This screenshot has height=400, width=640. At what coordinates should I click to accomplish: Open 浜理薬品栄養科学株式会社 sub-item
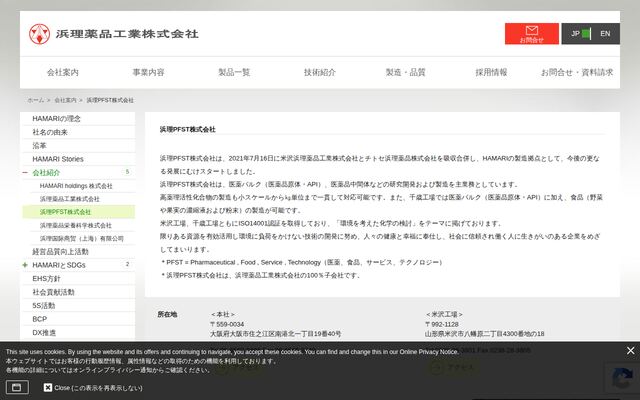point(76,225)
